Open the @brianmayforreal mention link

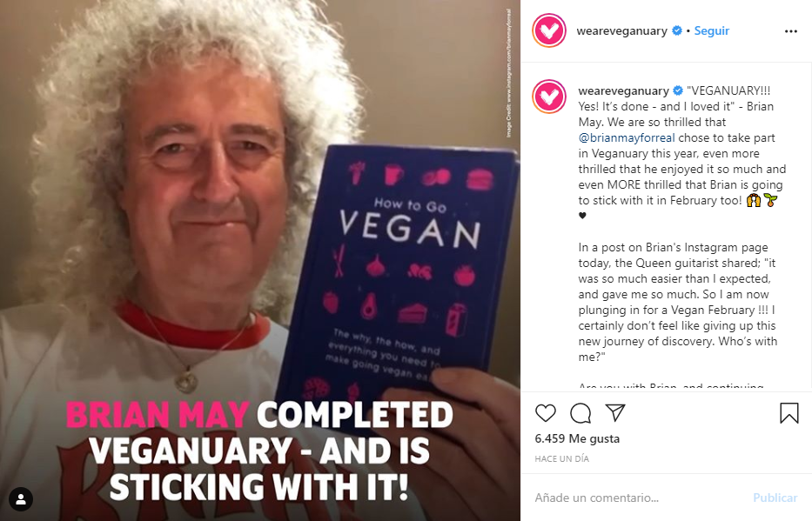pyautogui.click(x=627, y=137)
